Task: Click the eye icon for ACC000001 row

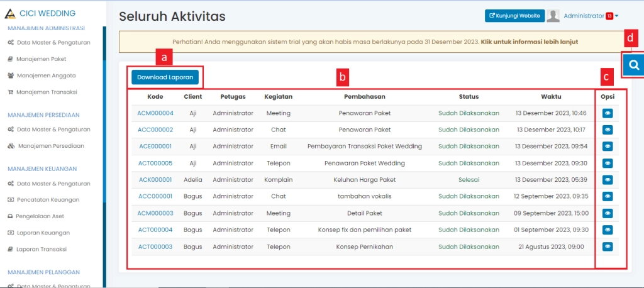Action: click(x=608, y=196)
